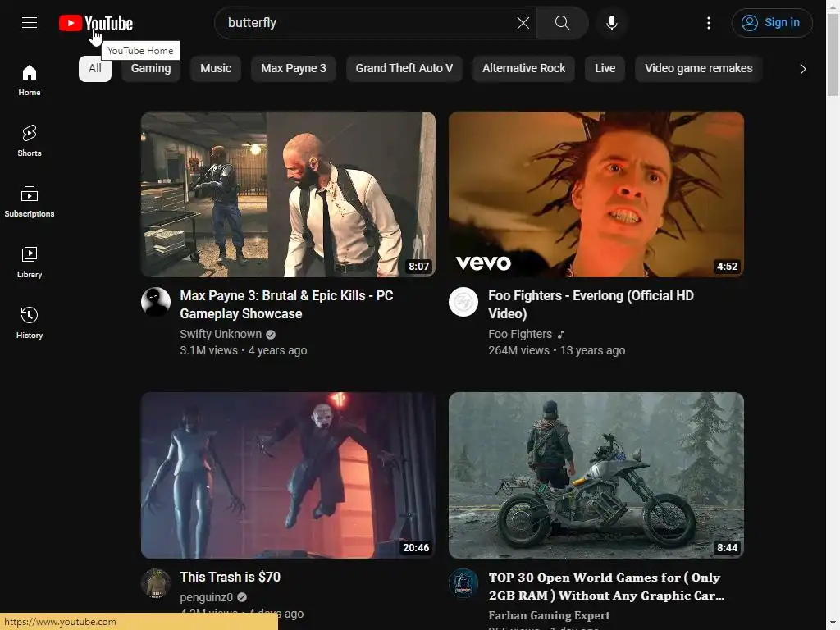Click the 8:44 duration badge
Viewport: 840px width, 630px height.
click(727, 547)
